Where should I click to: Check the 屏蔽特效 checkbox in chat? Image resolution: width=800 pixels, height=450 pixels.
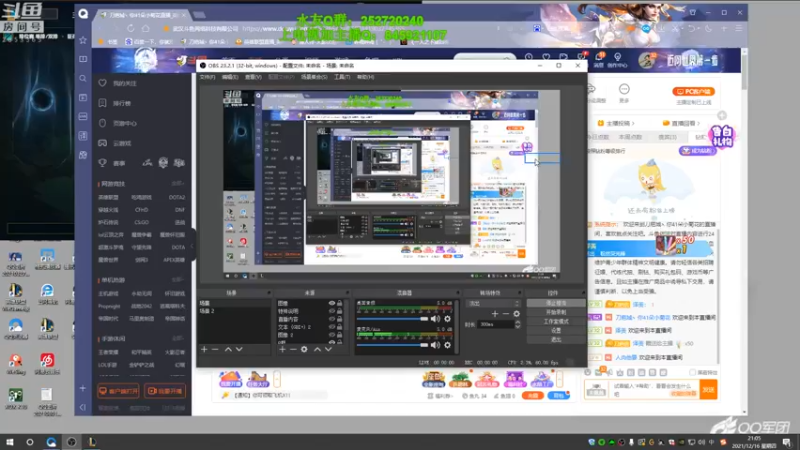tap(692, 372)
